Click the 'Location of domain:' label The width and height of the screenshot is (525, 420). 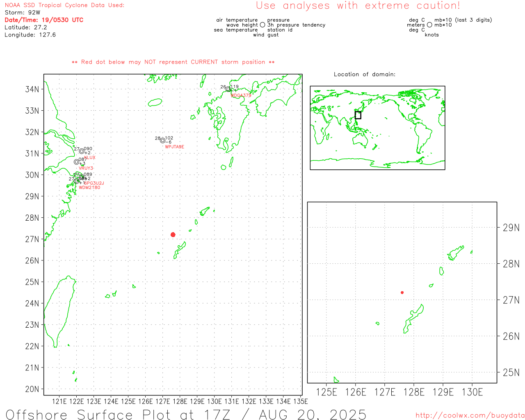[365, 74]
